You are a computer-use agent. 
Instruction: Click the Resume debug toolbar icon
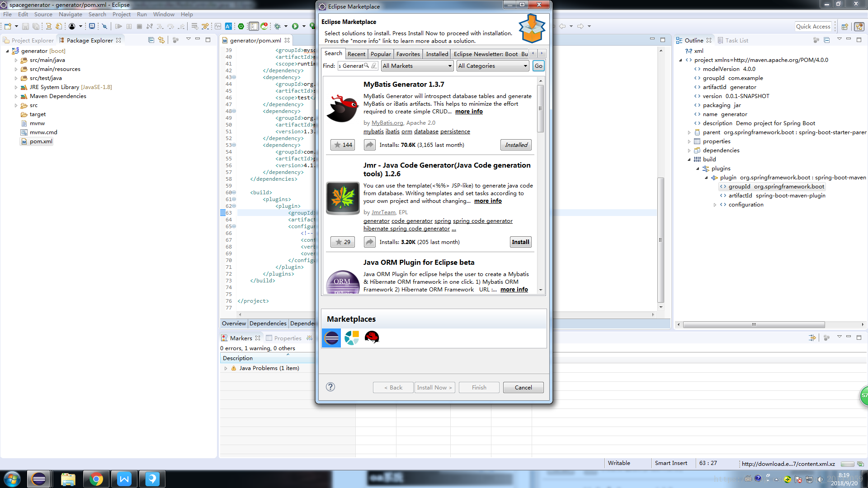(118, 26)
